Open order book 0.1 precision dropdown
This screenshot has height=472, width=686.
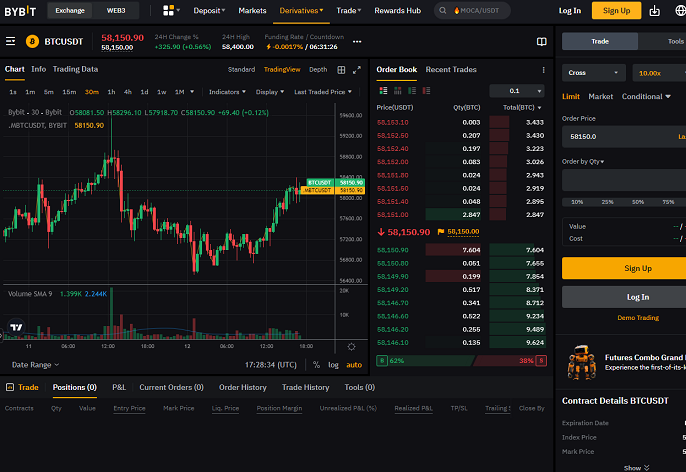pyautogui.click(x=517, y=91)
